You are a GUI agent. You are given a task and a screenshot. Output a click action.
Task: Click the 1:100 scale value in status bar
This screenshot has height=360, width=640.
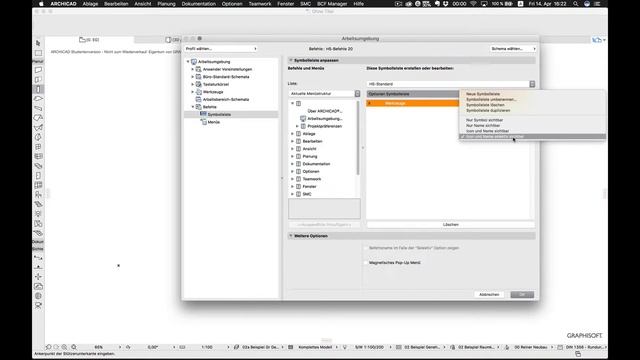[207, 347]
